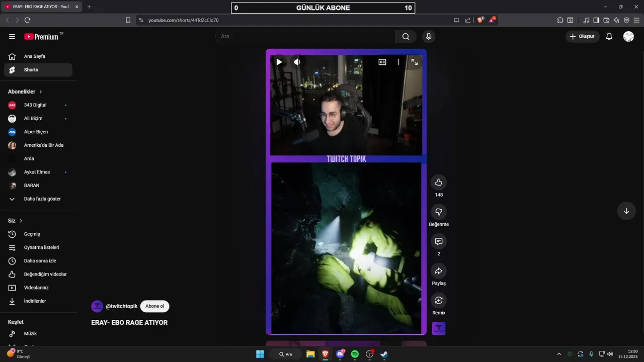Open Spotify from the taskbar
This screenshot has height=362, width=644.
pos(355,354)
